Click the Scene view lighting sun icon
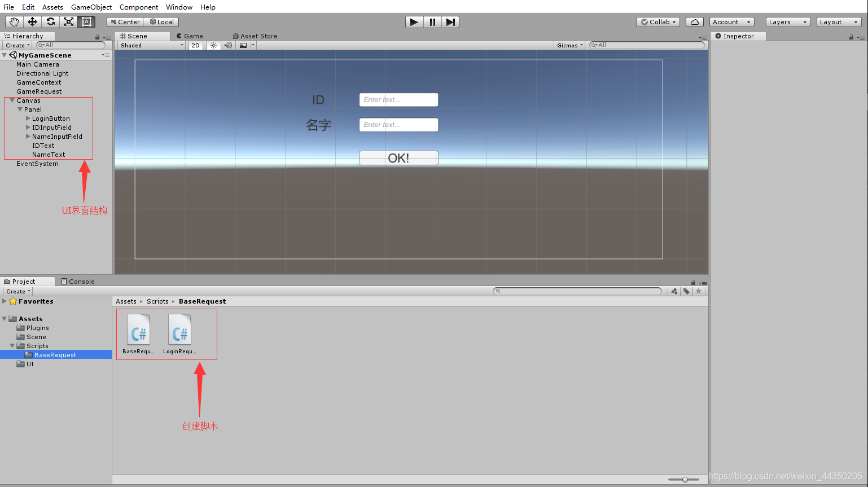Screen dimensions: 868x487 (x=212, y=45)
